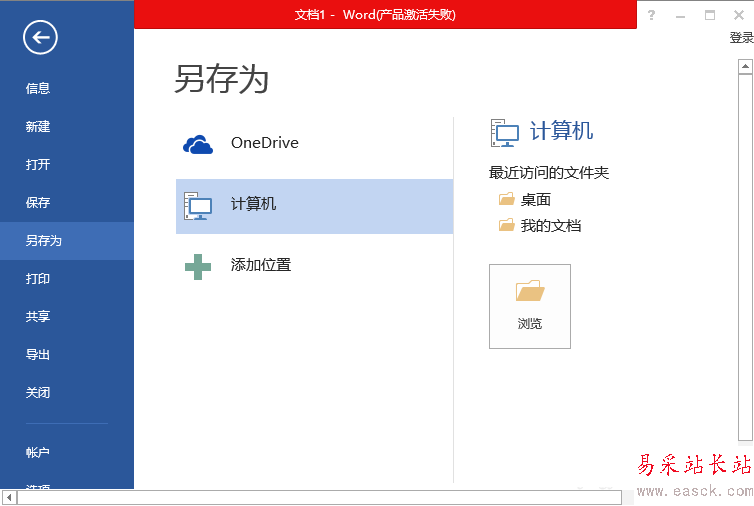The height and width of the screenshot is (506, 754).
Task: Select the 计算机 save location
Action: coord(314,206)
